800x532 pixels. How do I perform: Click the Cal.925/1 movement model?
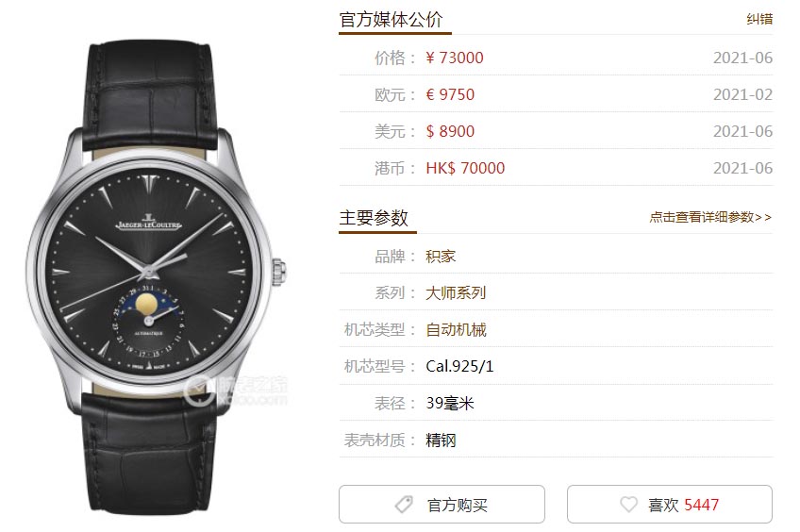pos(459,366)
